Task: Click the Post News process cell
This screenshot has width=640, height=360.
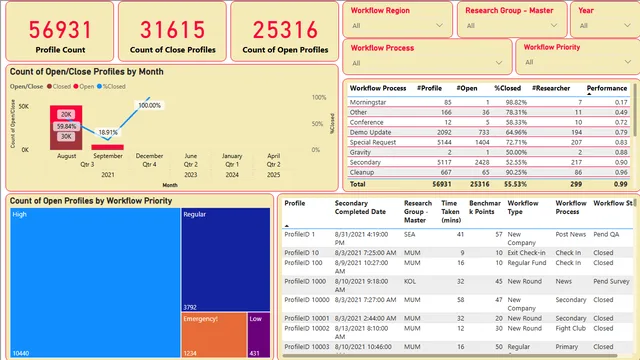Action: pyautogui.click(x=570, y=234)
